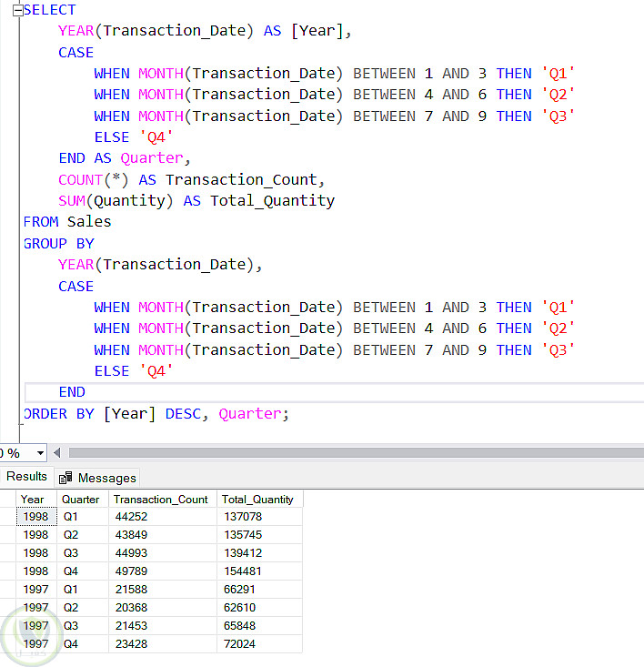The width and height of the screenshot is (644, 667).
Task: Click the SUM(Quantity) AS Total_Quantity line
Action: click(x=196, y=201)
